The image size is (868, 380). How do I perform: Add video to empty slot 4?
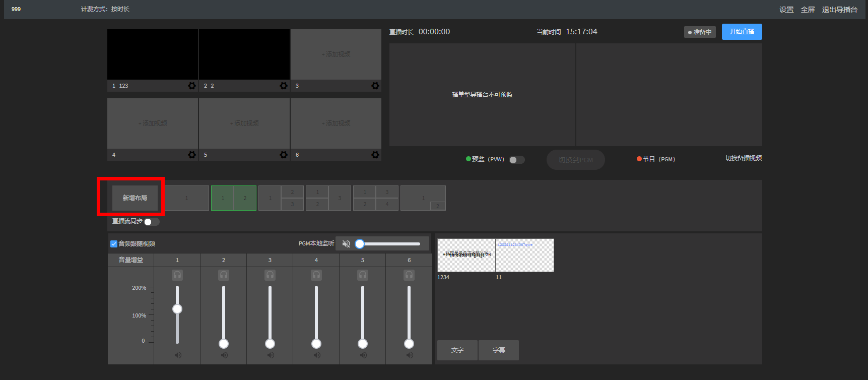click(153, 123)
